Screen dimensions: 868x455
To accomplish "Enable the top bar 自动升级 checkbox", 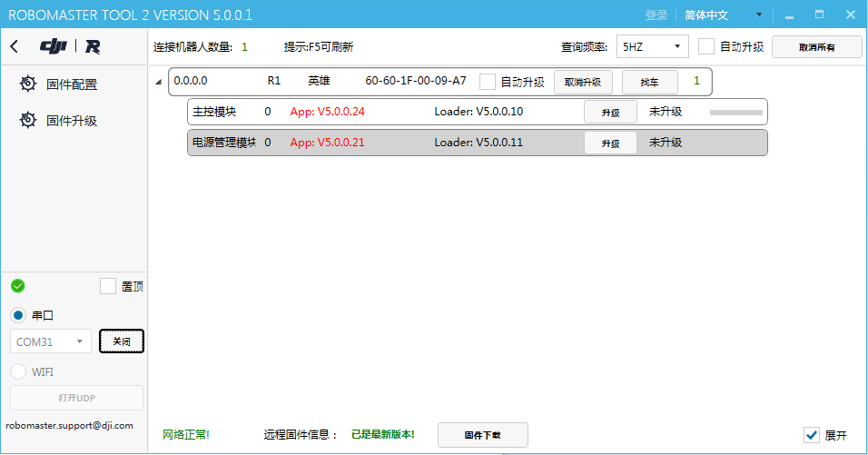I will 705,46.
